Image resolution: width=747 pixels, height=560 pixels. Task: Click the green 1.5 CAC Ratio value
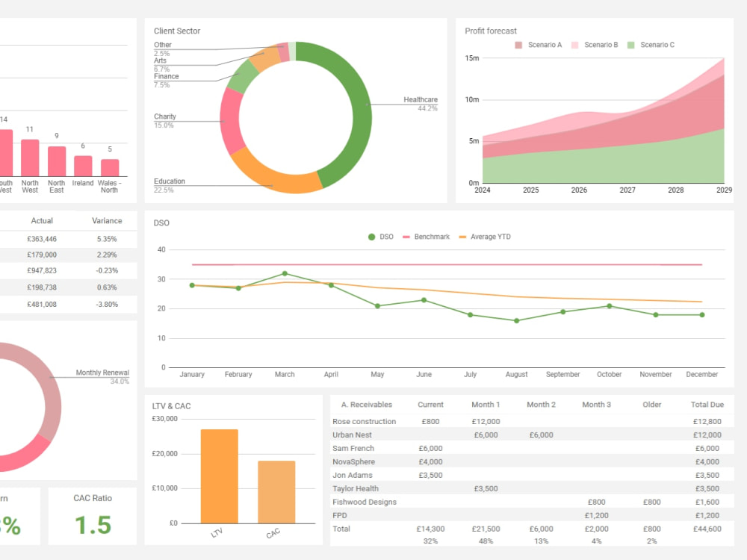click(92, 524)
